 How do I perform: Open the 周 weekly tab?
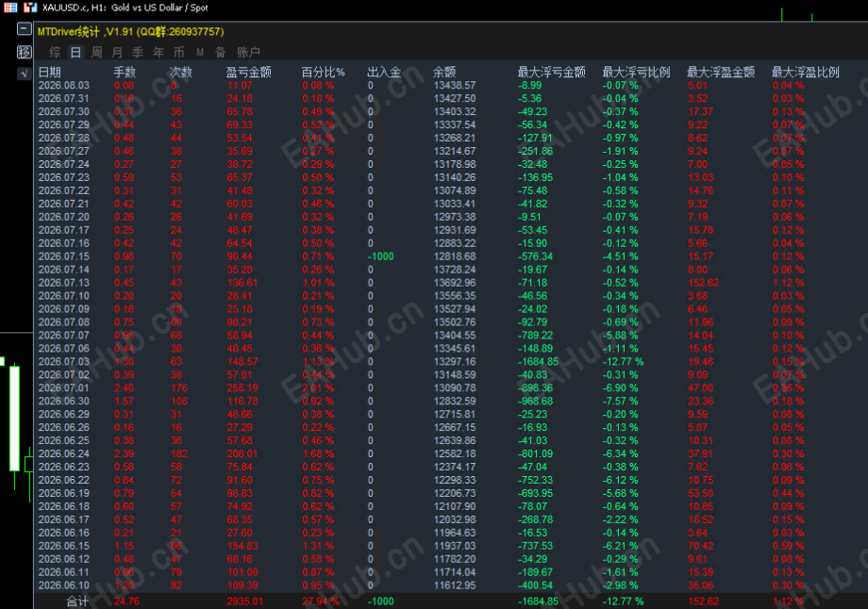click(x=96, y=52)
